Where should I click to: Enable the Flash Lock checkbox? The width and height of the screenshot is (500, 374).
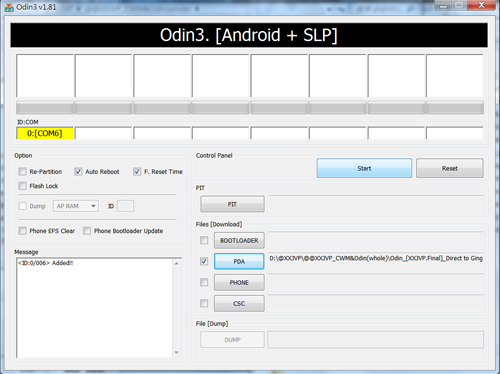pos(22,186)
